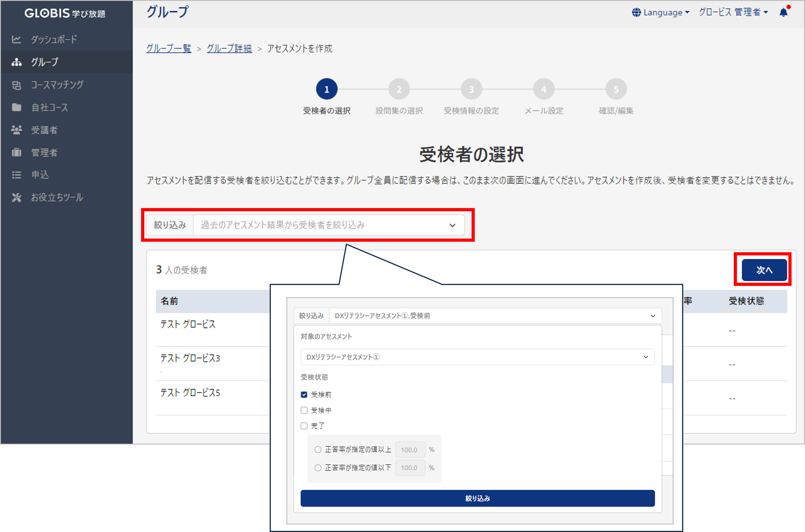This screenshot has height=532, width=805.
Task: Click the dashboard chart icon in sidebar
Action: (x=16, y=39)
